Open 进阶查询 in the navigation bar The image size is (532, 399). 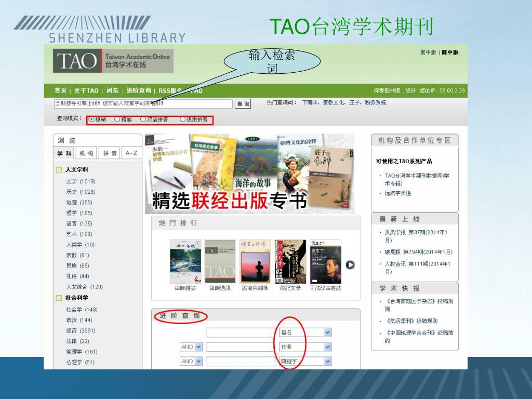click(x=138, y=90)
